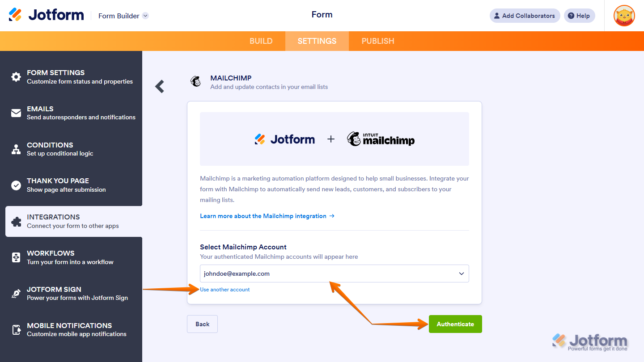Click the Back button
This screenshot has width=644, height=362.
(202, 324)
